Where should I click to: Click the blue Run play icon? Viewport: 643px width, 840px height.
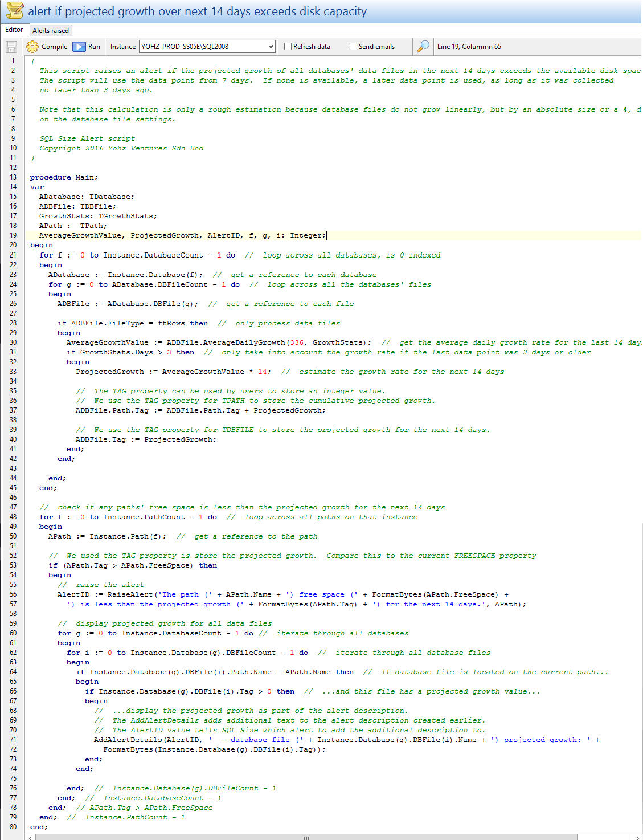click(x=79, y=47)
